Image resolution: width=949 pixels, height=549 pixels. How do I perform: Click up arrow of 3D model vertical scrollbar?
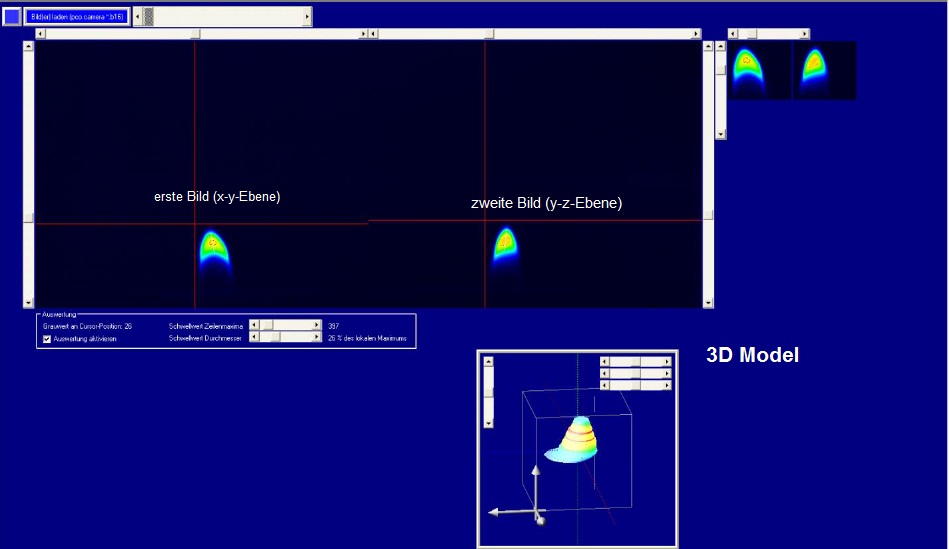[489, 362]
